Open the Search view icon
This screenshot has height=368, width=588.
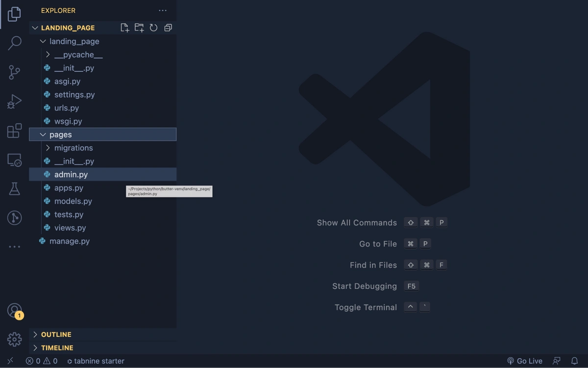click(x=15, y=43)
